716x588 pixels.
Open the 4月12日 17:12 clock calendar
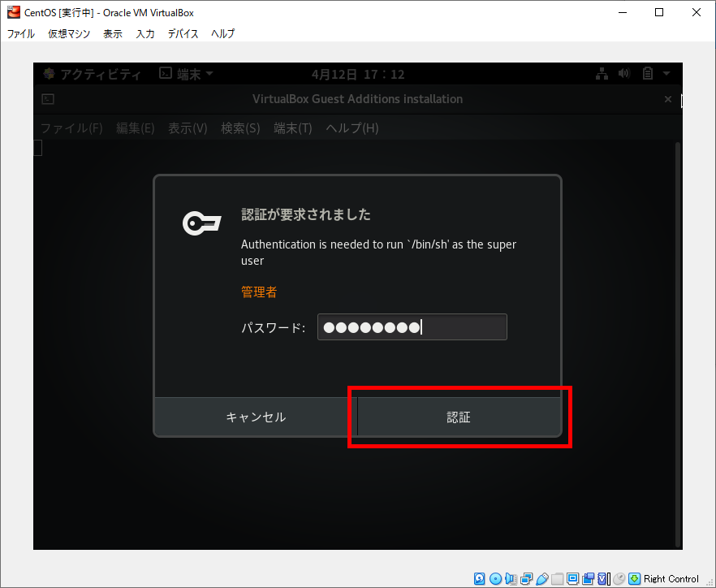tap(358, 74)
